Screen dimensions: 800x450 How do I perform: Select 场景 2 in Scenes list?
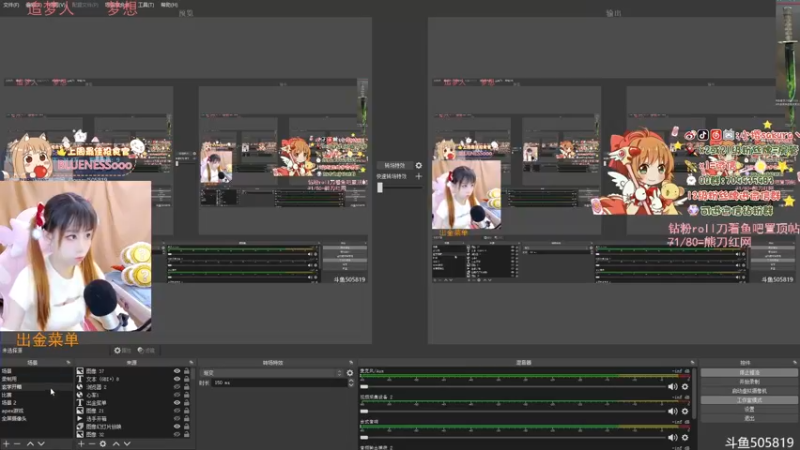[36, 403]
